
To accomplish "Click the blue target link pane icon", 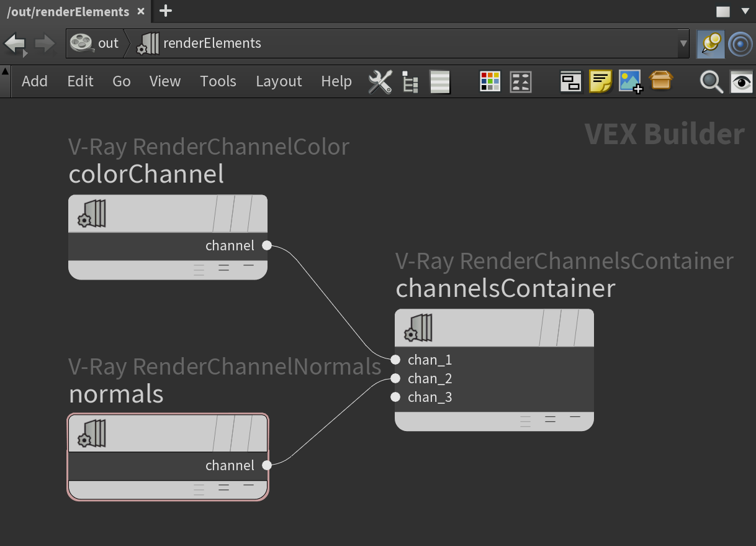I will click(740, 44).
